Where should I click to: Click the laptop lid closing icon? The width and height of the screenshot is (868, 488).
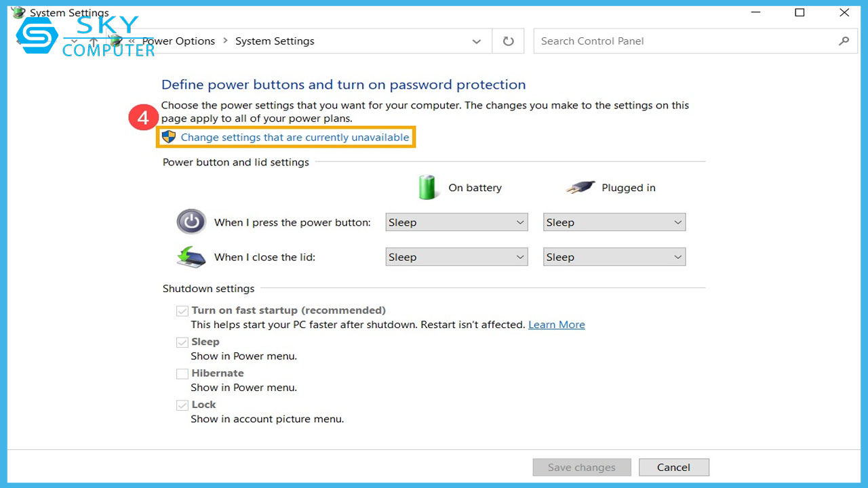pyautogui.click(x=191, y=257)
